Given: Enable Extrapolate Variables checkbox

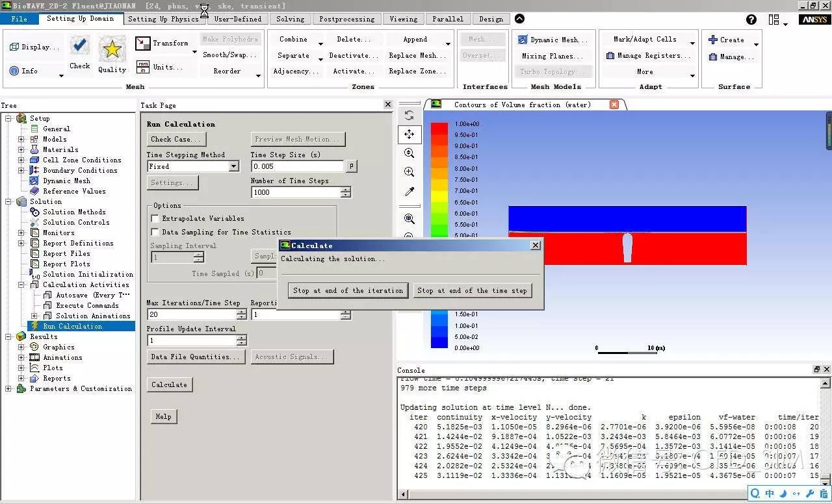Looking at the screenshot, I should (155, 219).
